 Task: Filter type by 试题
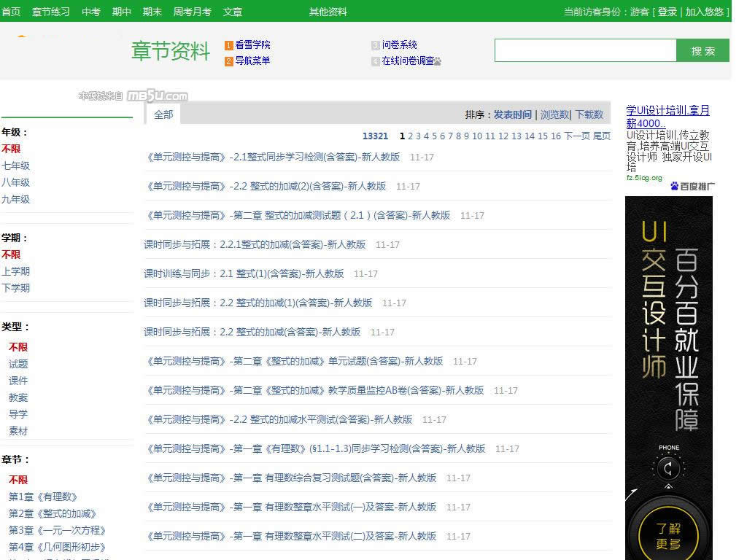pos(18,364)
